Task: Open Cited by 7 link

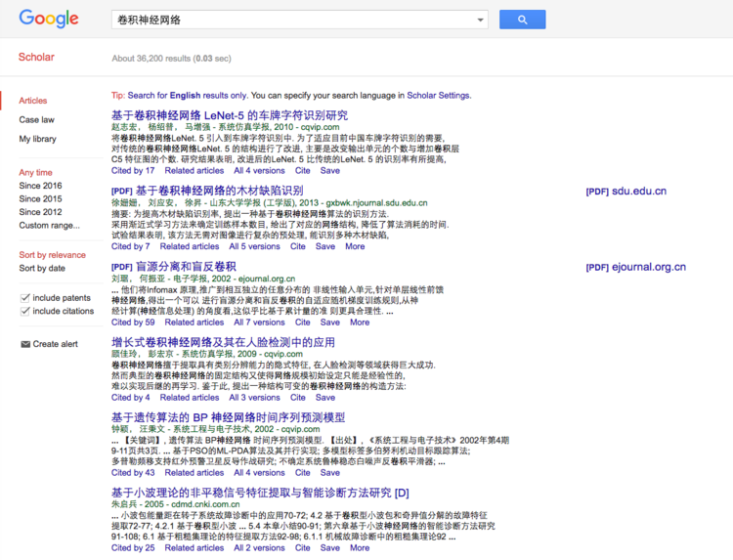Action: [x=130, y=246]
